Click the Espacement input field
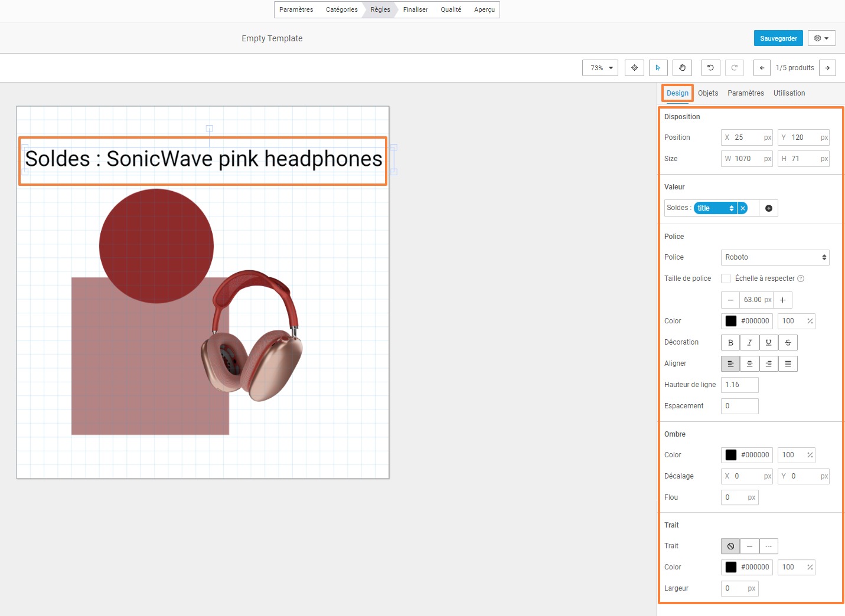Viewport: 845px width, 616px height. point(740,406)
